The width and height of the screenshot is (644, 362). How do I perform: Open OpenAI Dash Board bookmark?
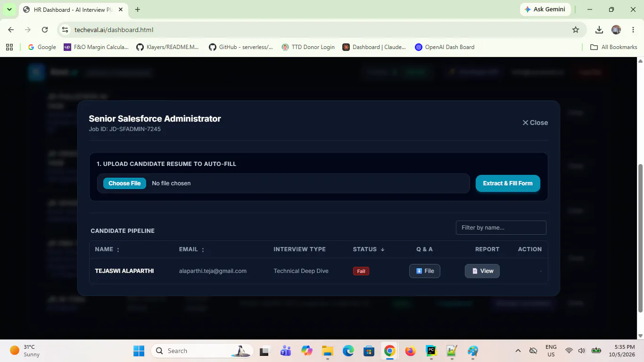[x=445, y=47]
